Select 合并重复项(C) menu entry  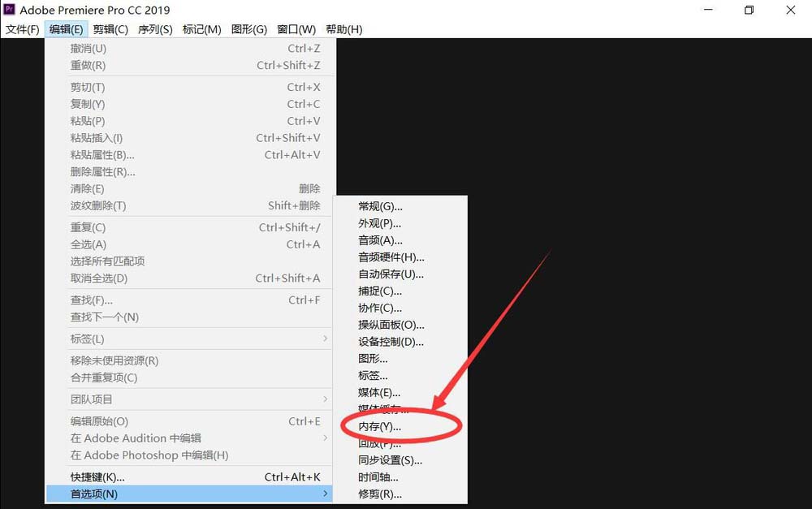(x=189, y=377)
